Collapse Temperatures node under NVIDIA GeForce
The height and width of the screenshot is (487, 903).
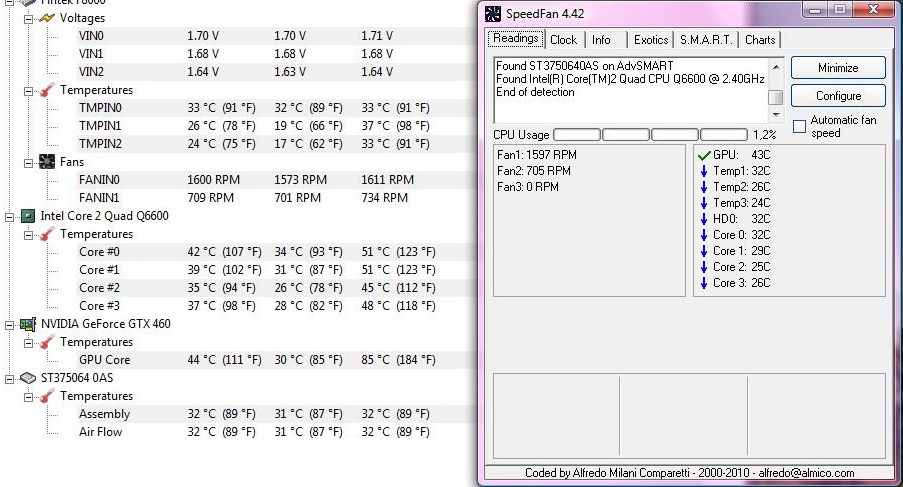[x=28, y=343]
